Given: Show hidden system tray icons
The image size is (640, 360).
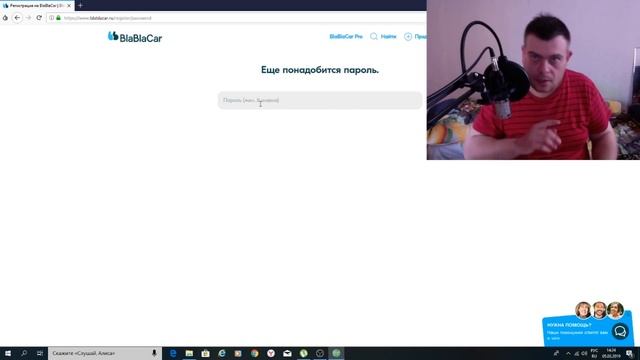Looking at the screenshot, I should [x=568, y=353].
